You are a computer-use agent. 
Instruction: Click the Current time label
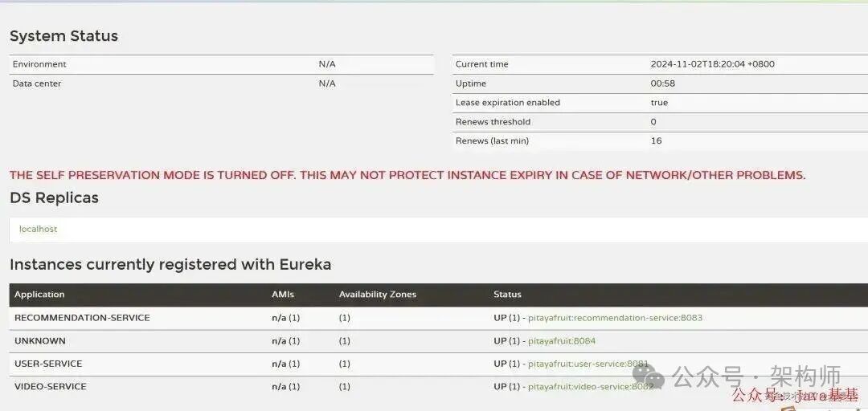click(x=481, y=64)
